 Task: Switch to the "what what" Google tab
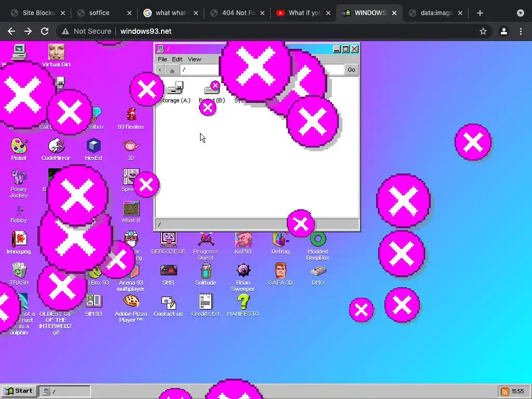pos(171,13)
